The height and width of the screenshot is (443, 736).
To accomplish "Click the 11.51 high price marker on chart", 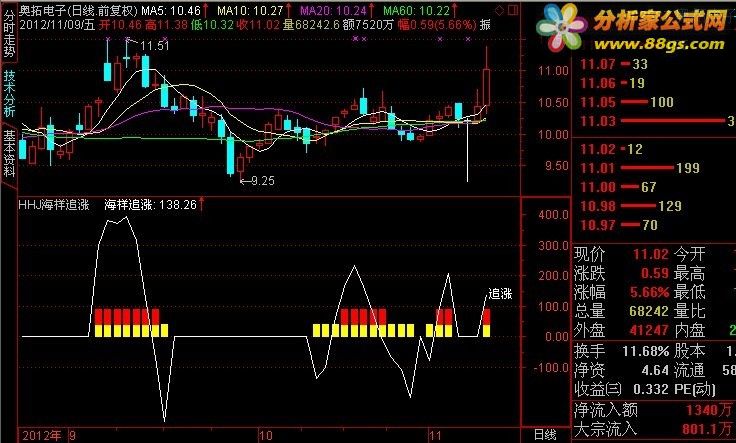I will tap(154, 46).
